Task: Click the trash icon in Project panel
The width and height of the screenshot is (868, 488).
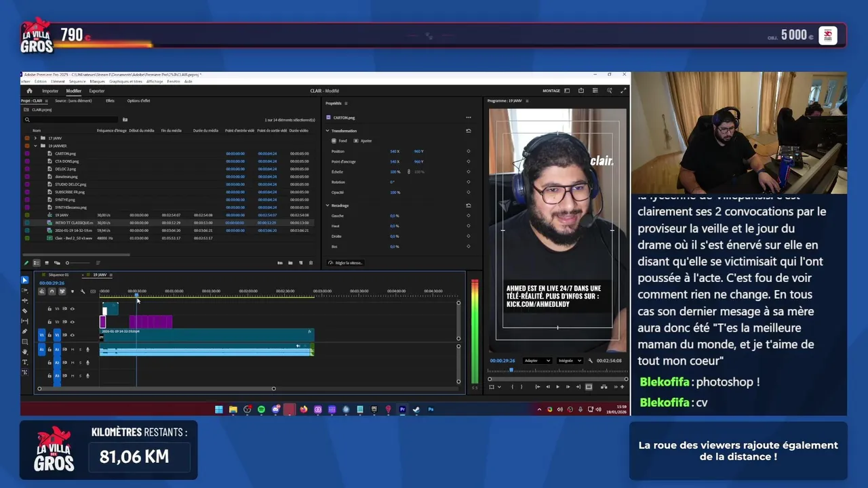Action: [311, 263]
